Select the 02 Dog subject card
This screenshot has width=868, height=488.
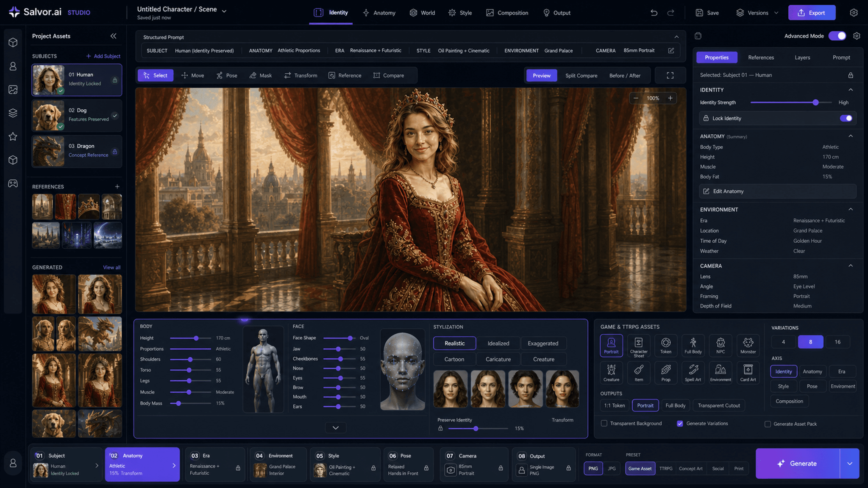[x=77, y=116]
